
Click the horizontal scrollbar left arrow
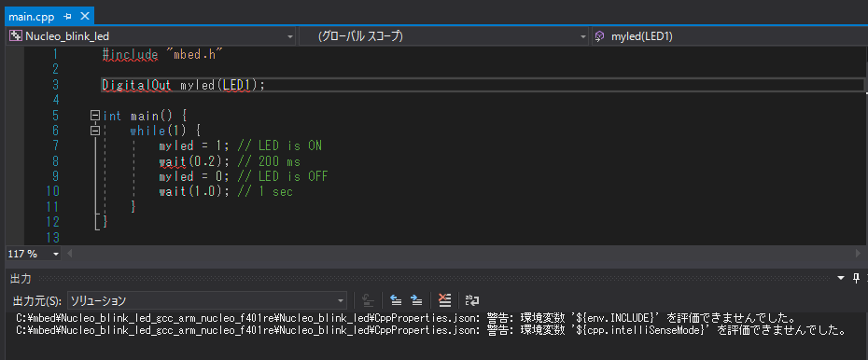click(69, 254)
